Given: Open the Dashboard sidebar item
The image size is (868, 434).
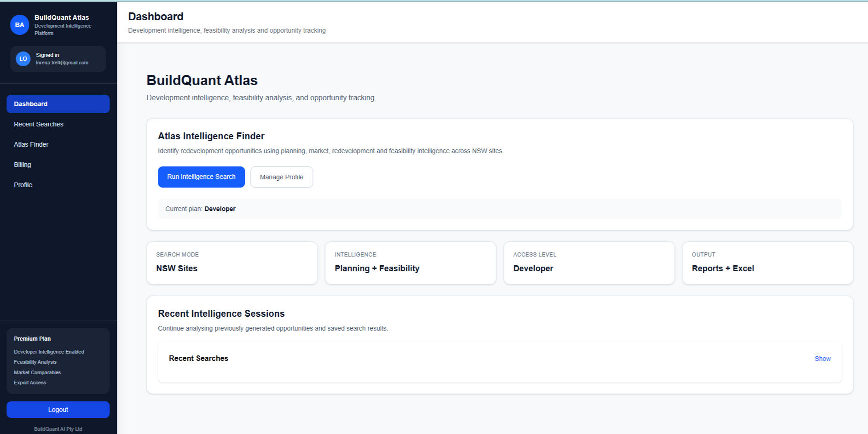Looking at the screenshot, I should coord(58,104).
